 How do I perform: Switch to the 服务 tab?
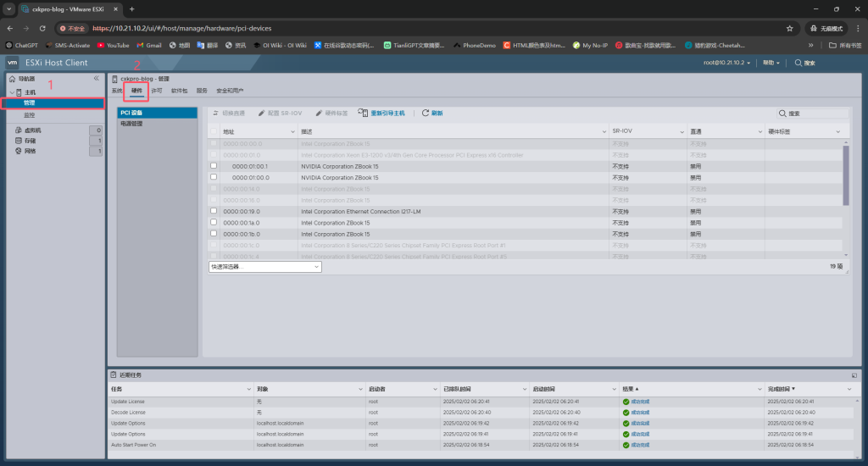click(202, 91)
